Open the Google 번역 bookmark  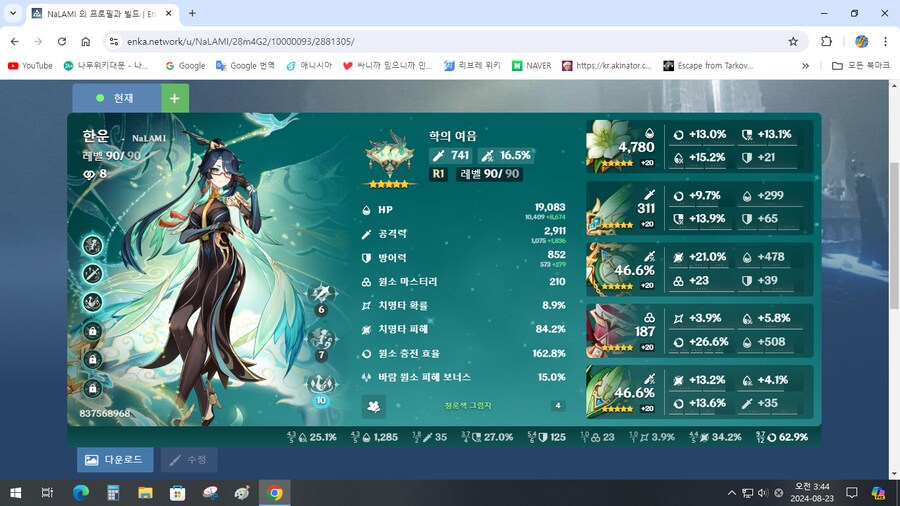point(245,66)
